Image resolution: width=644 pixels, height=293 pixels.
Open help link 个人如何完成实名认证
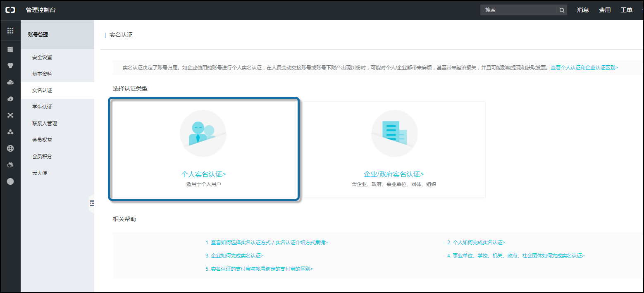point(476,243)
